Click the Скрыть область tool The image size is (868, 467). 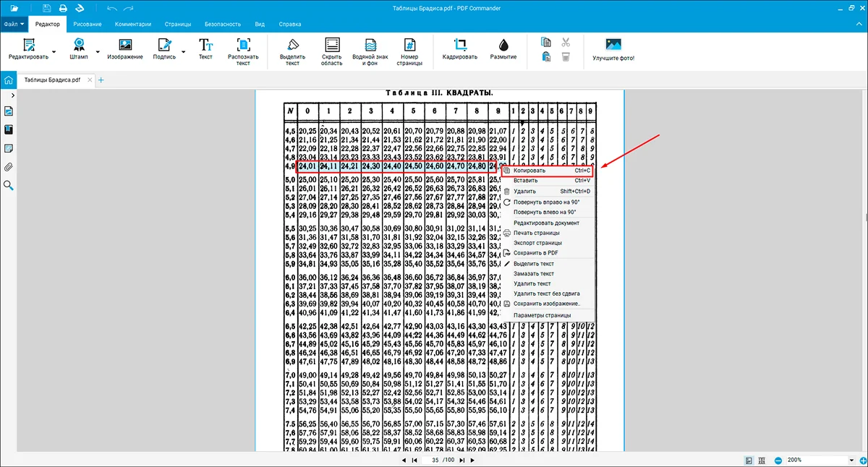click(332, 50)
